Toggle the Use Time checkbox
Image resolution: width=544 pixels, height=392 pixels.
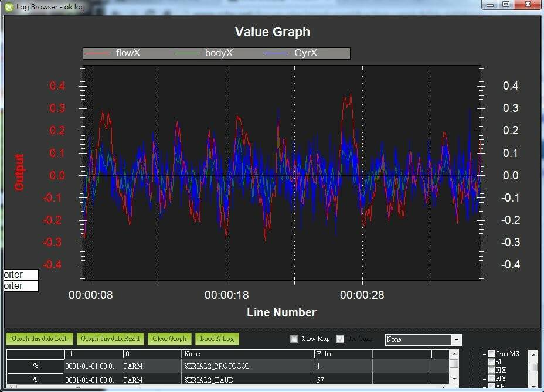click(x=341, y=339)
